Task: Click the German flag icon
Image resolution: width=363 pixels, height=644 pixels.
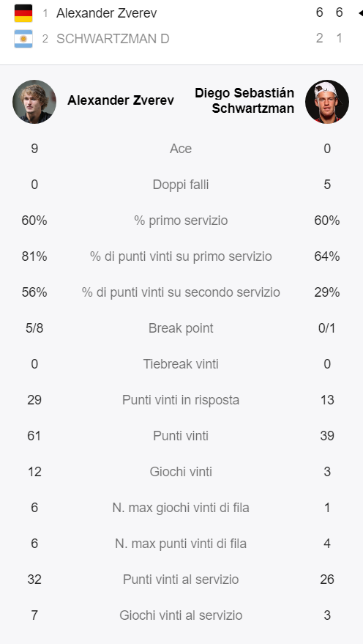Action: pyautogui.click(x=23, y=13)
